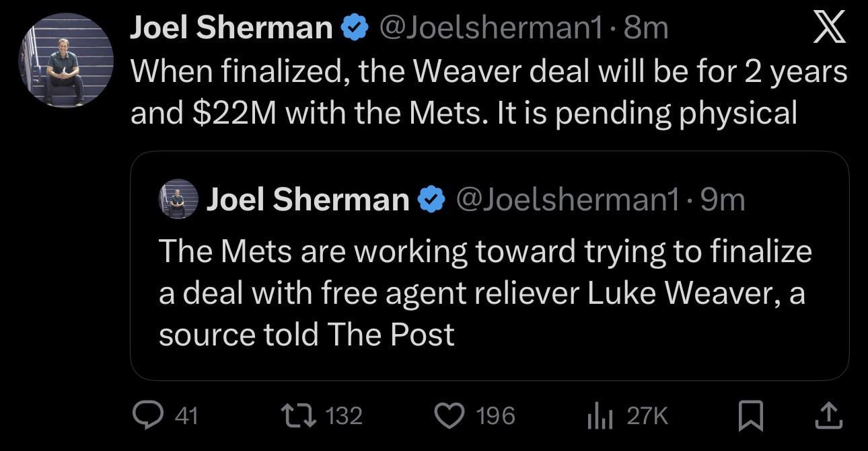868x451 pixels.
Task: Click the X logo
Action: pyautogui.click(x=831, y=27)
